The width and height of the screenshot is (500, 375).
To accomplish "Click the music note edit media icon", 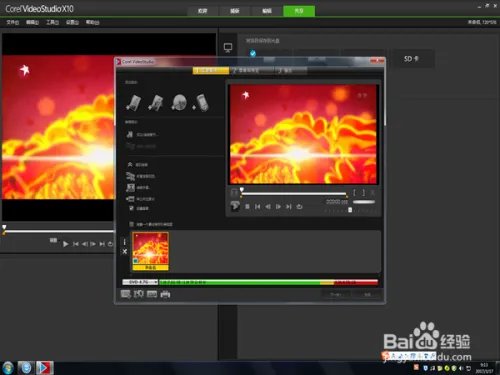I will pos(130,134).
